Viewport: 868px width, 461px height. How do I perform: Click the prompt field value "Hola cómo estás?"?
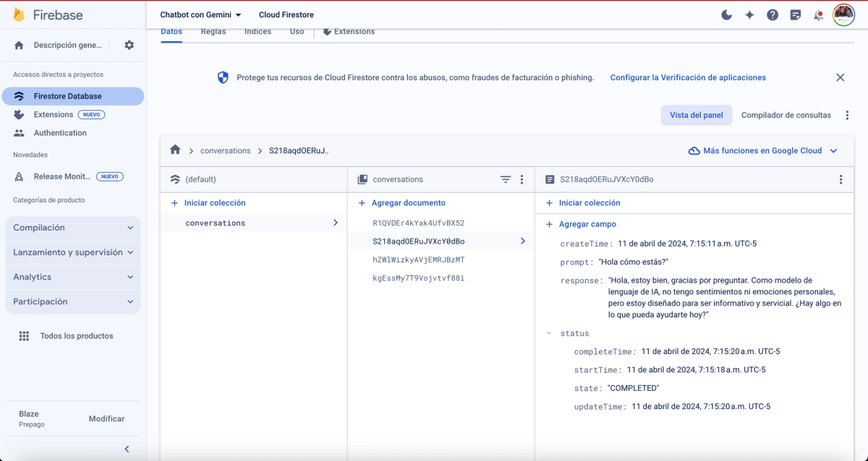[633, 262]
